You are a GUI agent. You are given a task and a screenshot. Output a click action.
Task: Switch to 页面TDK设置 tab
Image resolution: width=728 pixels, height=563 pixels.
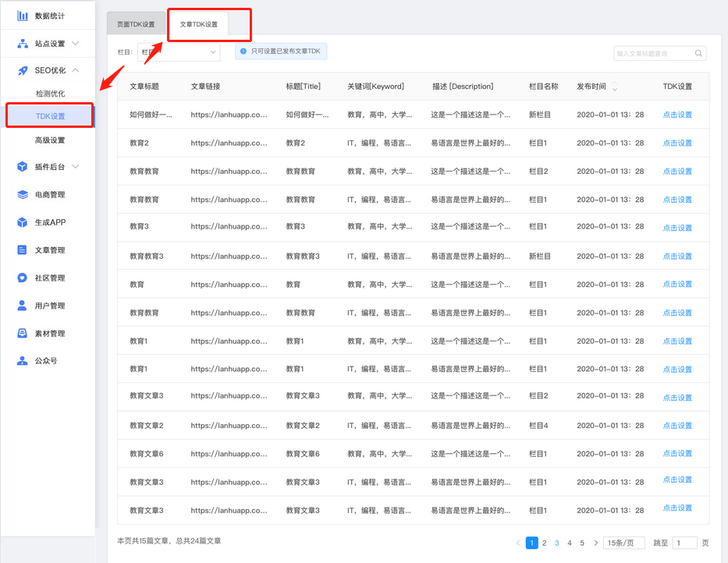(136, 25)
